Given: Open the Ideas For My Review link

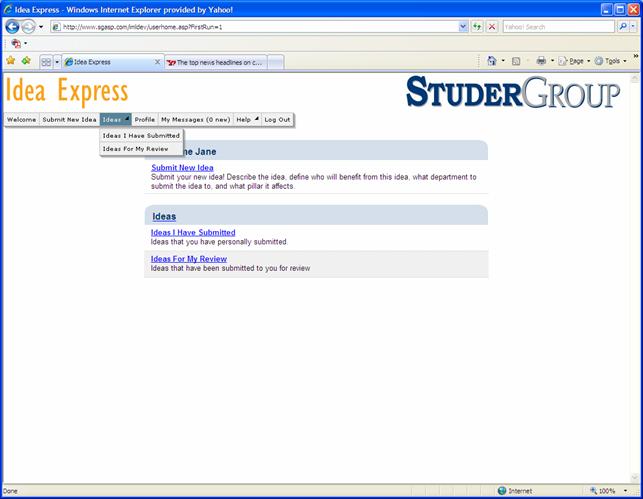Looking at the screenshot, I should (x=189, y=259).
